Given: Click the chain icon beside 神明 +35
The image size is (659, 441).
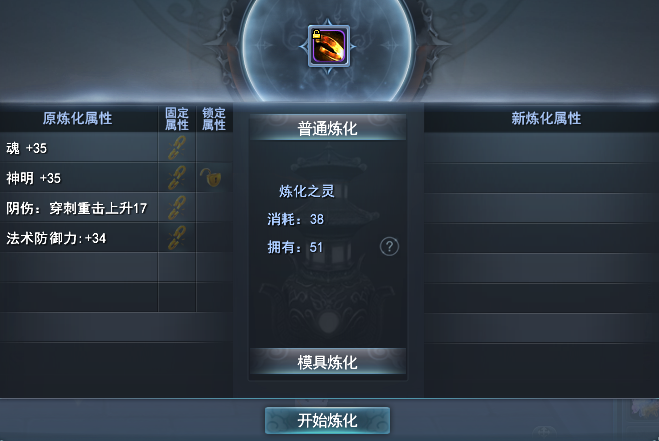Looking at the screenshot, I should point(177,178).
